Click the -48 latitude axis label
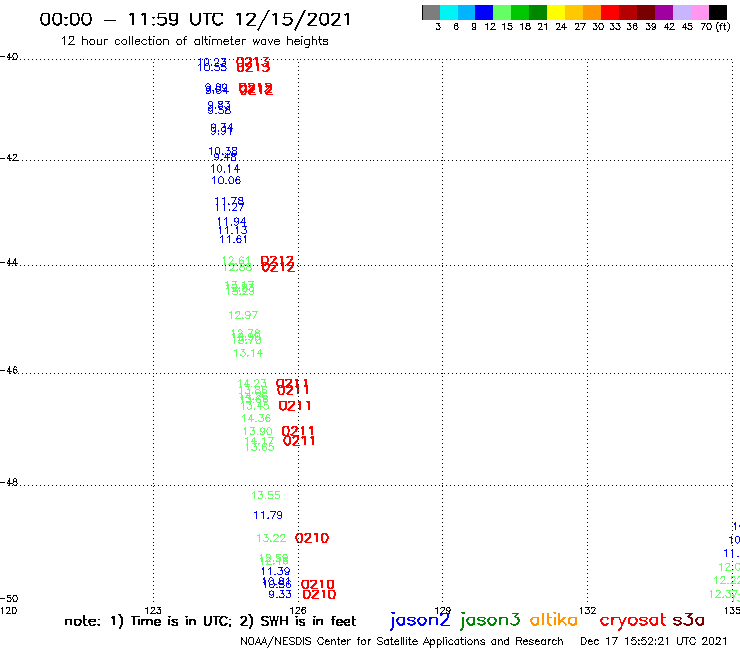 coord(9,482)
